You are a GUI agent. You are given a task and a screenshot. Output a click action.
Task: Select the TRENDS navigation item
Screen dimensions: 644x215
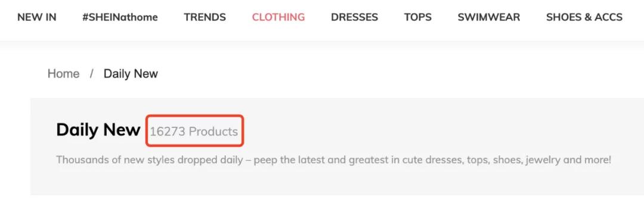205,17
